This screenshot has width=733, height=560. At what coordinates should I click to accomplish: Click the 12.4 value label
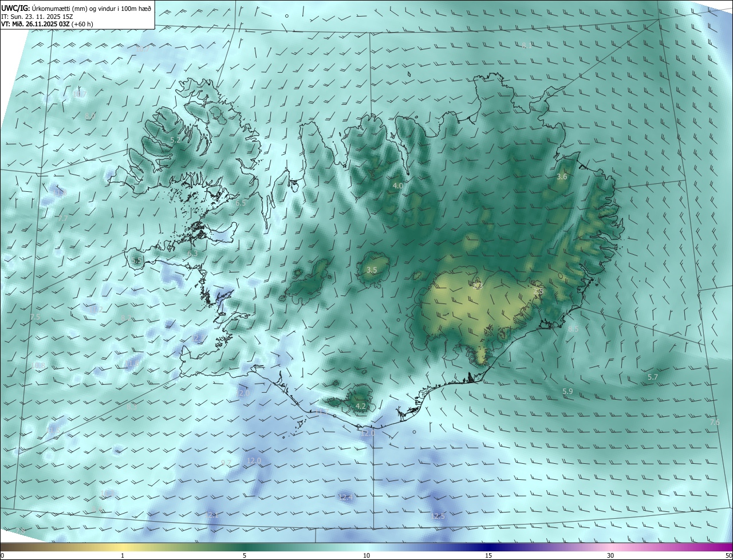345,497
